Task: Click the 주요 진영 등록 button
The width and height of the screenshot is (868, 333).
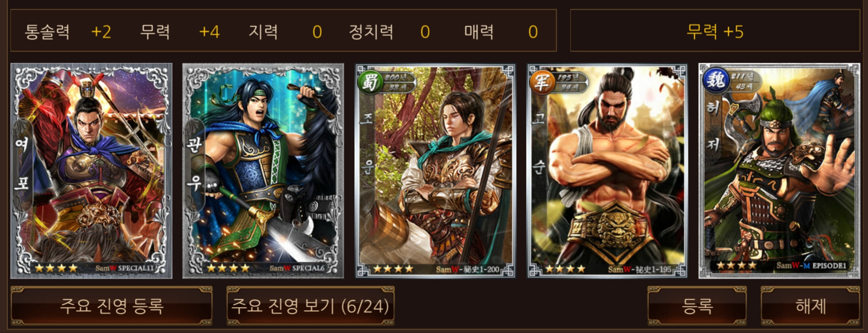Action: coord(112,306)
